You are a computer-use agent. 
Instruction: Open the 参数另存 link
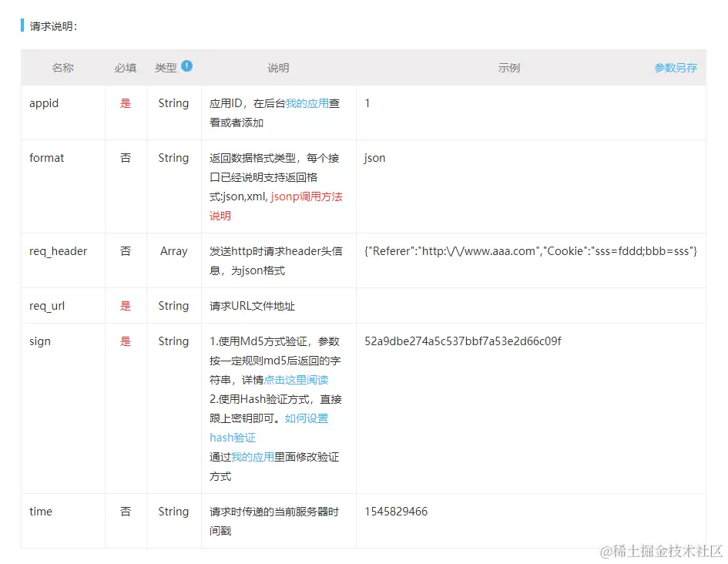[676, 68]
